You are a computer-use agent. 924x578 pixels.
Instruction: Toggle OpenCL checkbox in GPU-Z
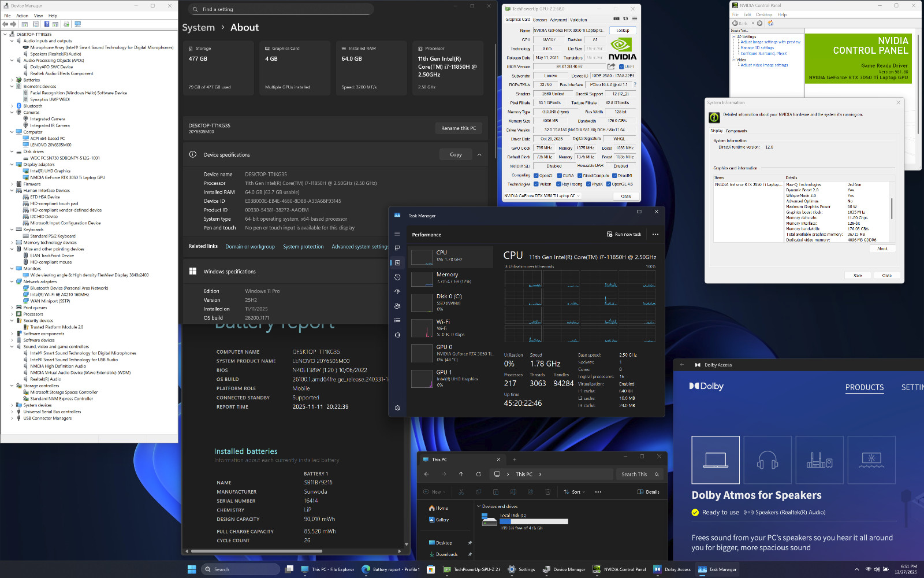[x=536, y=175]
